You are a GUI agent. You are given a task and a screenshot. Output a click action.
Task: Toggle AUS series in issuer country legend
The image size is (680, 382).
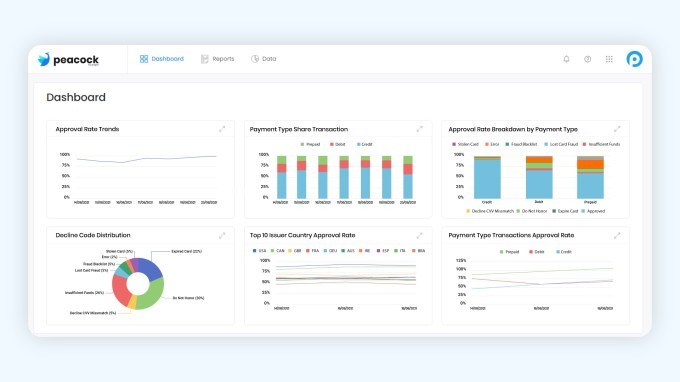click(x=348, y=251)
